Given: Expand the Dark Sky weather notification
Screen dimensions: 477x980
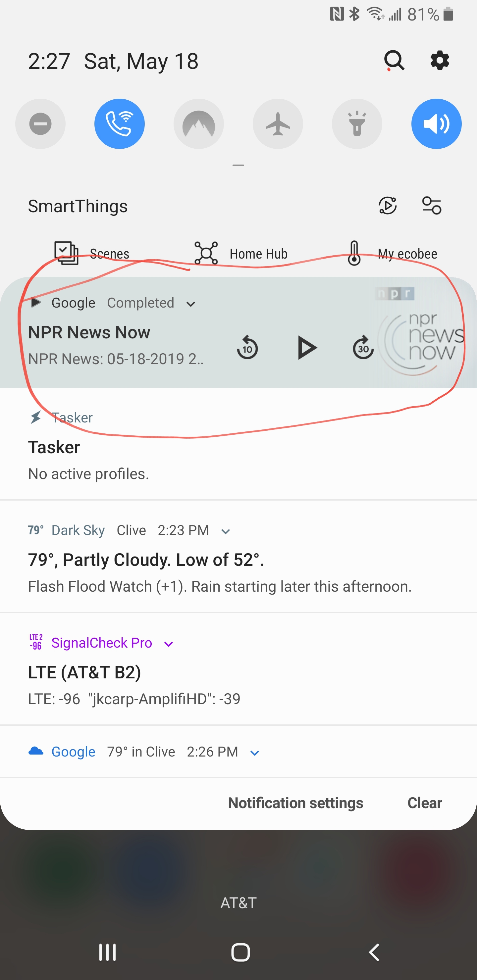Looking at the screenshot, I should pos(225,531).
